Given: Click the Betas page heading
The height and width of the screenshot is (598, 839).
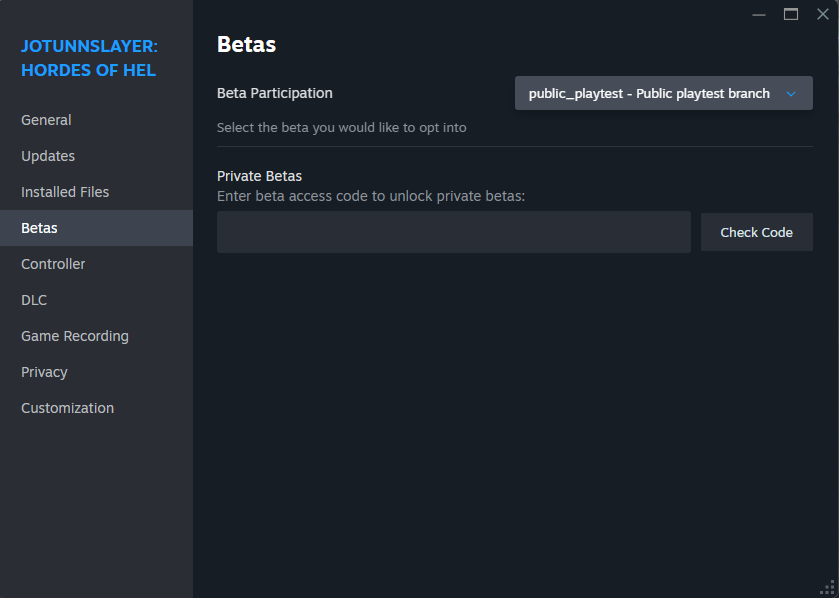Looking at the screenshot, I should point(246,44).
